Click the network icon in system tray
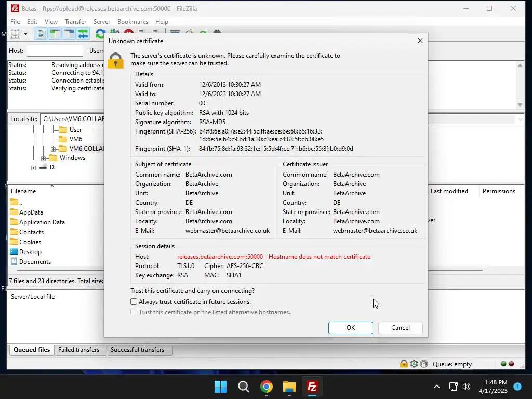This screenshot has height=399, width=532. click(454, 387)
